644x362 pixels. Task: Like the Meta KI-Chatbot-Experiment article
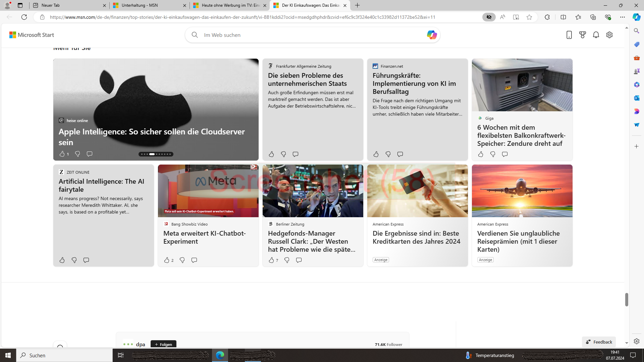167,260
